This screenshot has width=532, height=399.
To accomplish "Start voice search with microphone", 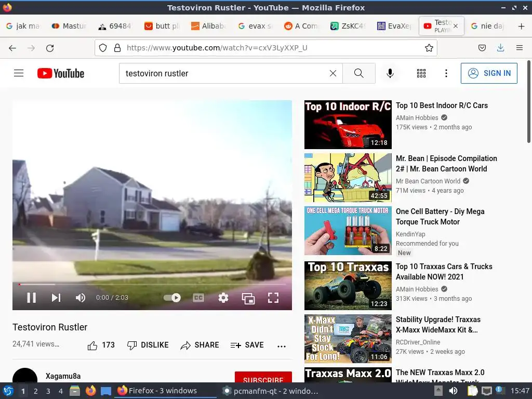I will (390, 73).
